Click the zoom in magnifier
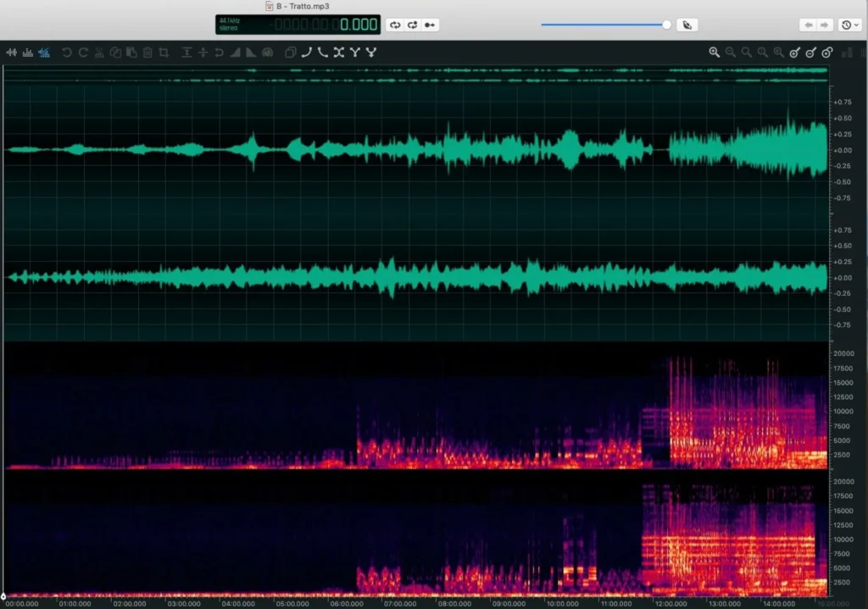 click(715, 53)
